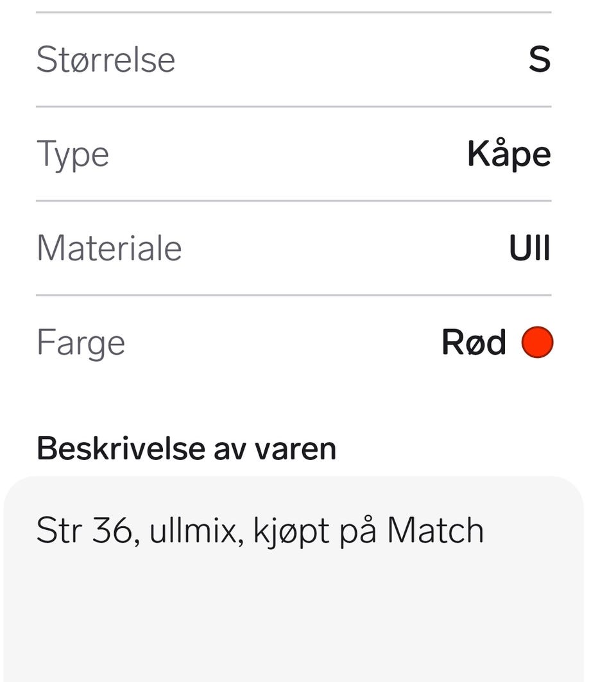Click 'Str' in the description text

59,531
